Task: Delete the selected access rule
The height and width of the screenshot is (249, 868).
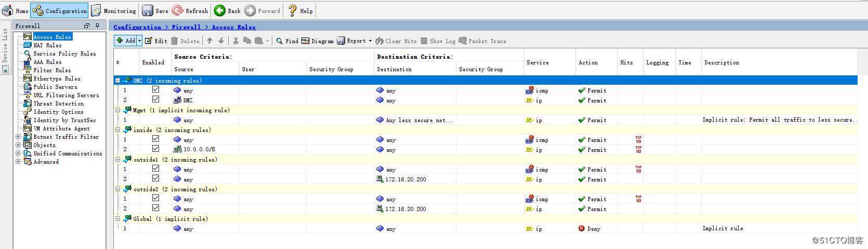Action: click(x=185, y=41)
